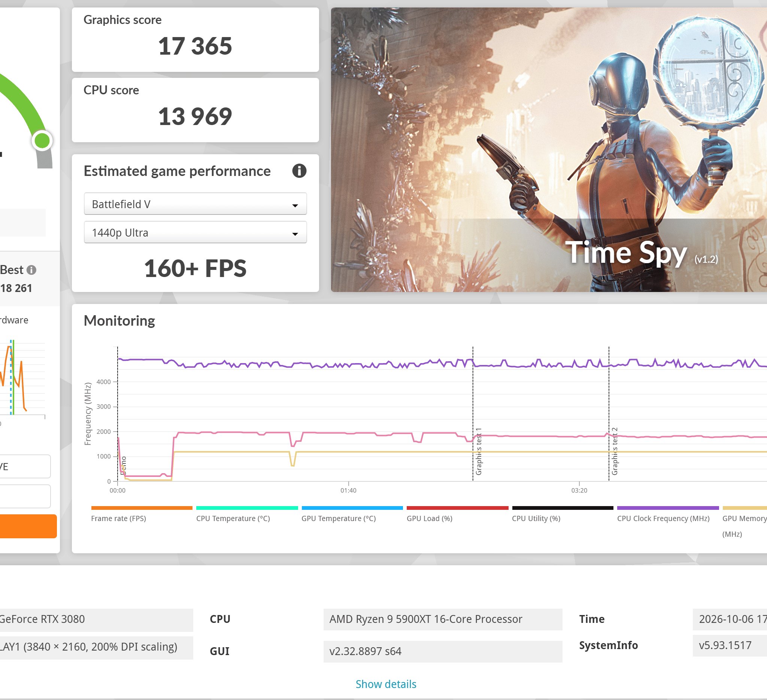The image size is (767, 700).
Task: Click info icon next to Best score
Action: tap(31, 270)
